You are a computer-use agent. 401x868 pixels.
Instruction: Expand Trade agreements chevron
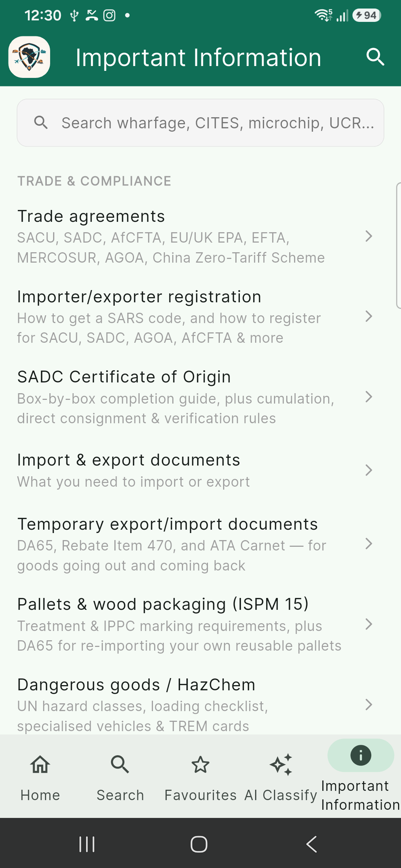(369, 236)
